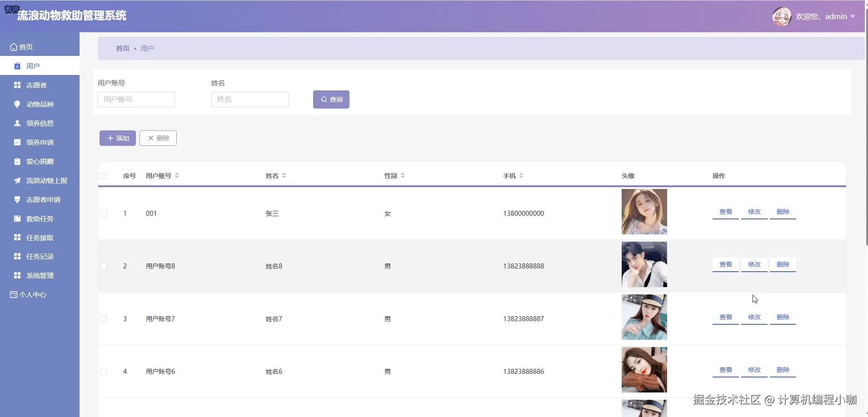Image resolution: width=868 pixels, height=417 pixels.
Task: Tick the checkbox for 用户账号7 row
Action: [104, 319]
